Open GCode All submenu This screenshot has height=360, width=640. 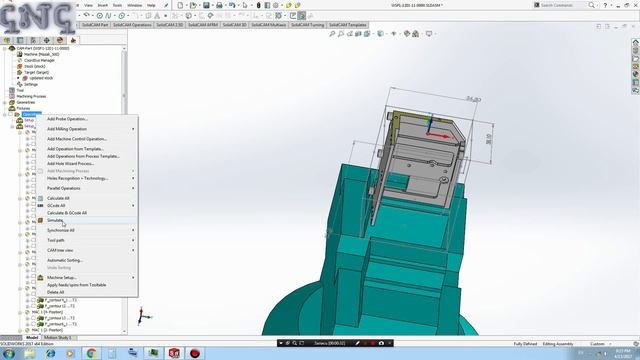(87, 206)
